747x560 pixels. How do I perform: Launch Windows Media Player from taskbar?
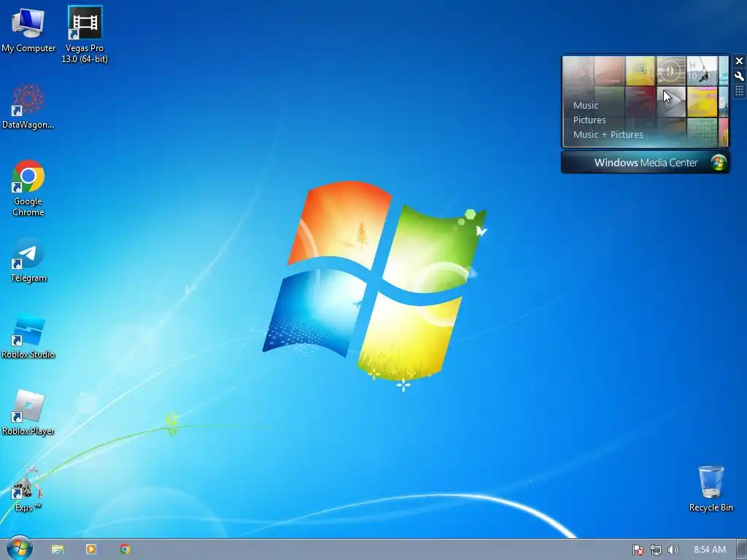91,549
